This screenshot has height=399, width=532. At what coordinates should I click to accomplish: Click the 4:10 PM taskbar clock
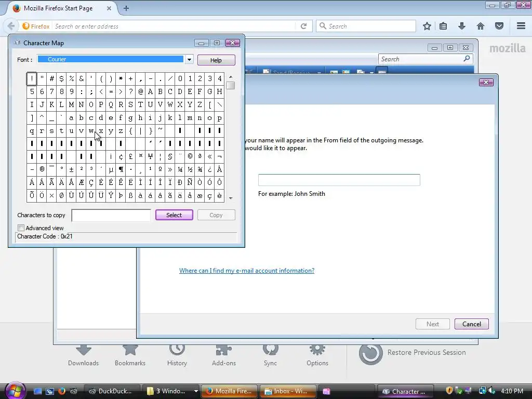click(512, 391)
